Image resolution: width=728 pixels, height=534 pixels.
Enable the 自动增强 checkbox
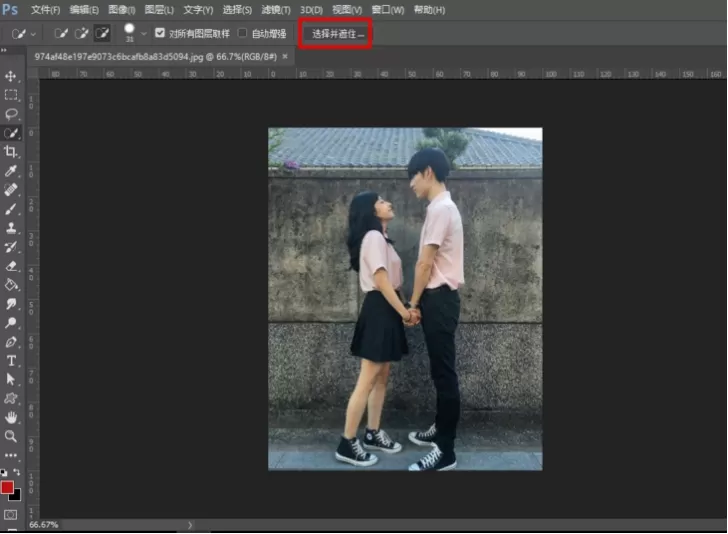point(242,33)
